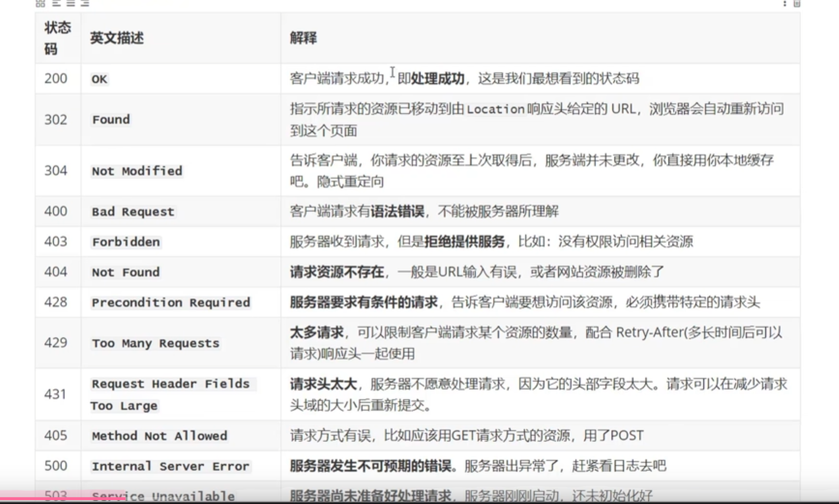
Task: Select the status code 428 cell
Action: [58, 302]
